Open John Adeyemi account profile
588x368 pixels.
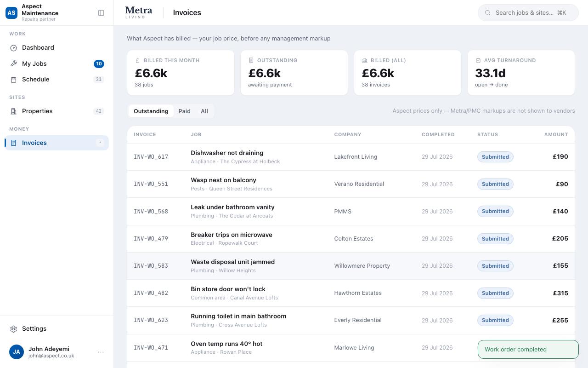[57, 352]
